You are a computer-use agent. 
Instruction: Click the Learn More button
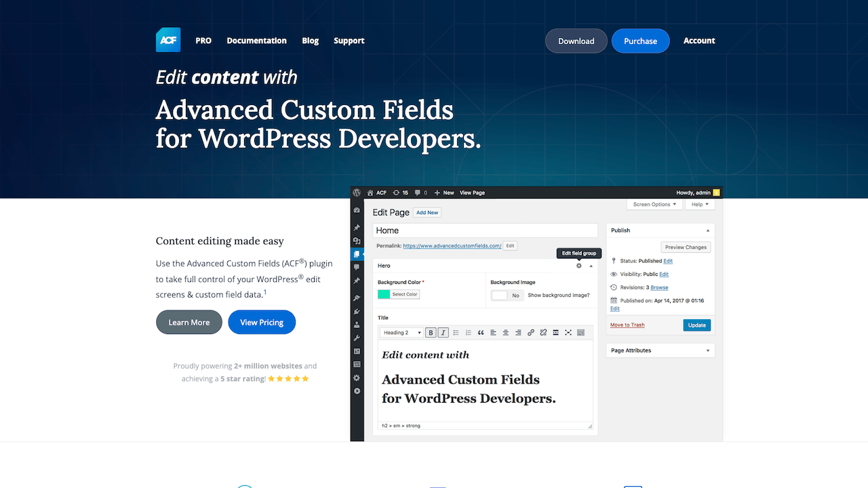click(x=189, y=322)
